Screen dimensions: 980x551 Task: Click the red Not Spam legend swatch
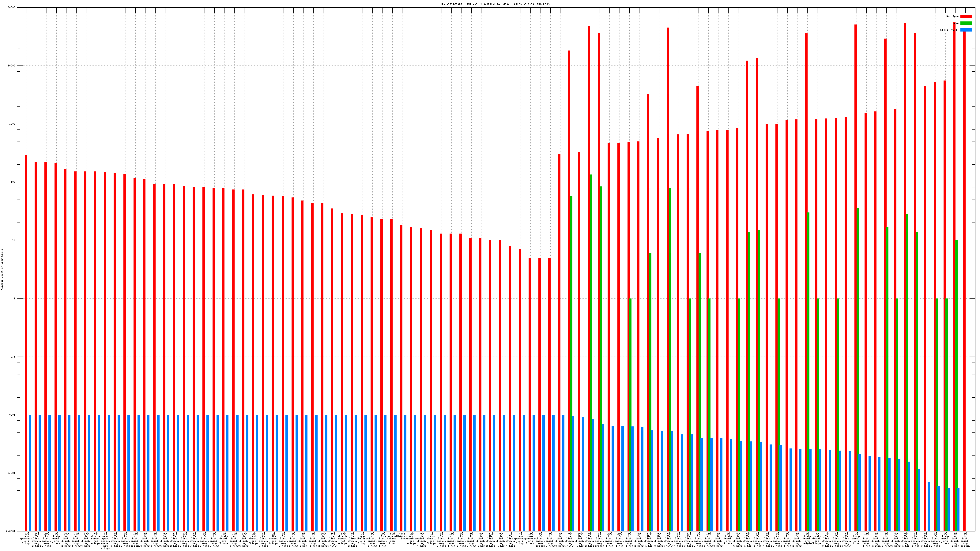pos(966,16)
